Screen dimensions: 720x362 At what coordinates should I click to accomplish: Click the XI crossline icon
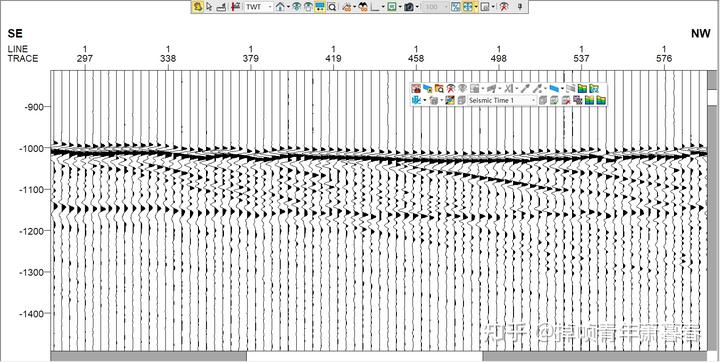509,88
